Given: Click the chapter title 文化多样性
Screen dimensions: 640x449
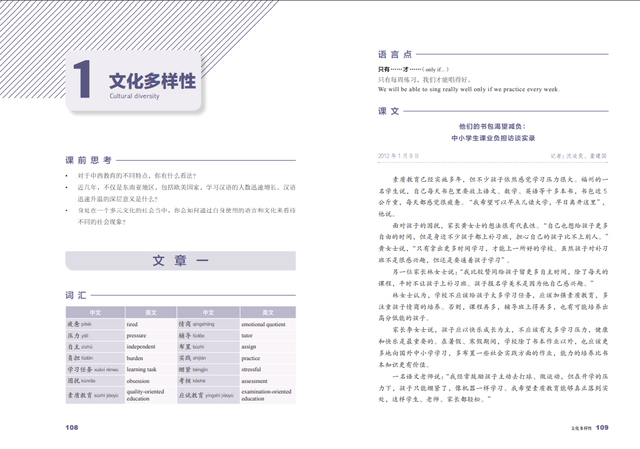Looking at the screenshot, I should tap(152, 81).
